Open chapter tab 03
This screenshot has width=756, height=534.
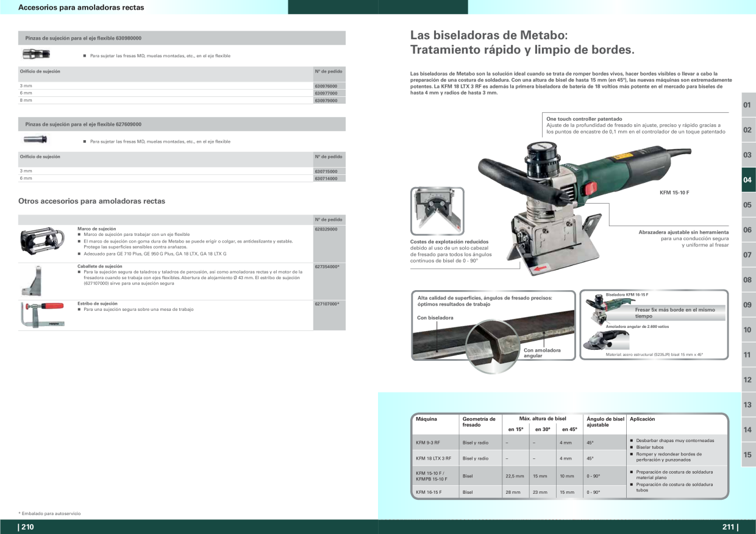pos(748,155)
